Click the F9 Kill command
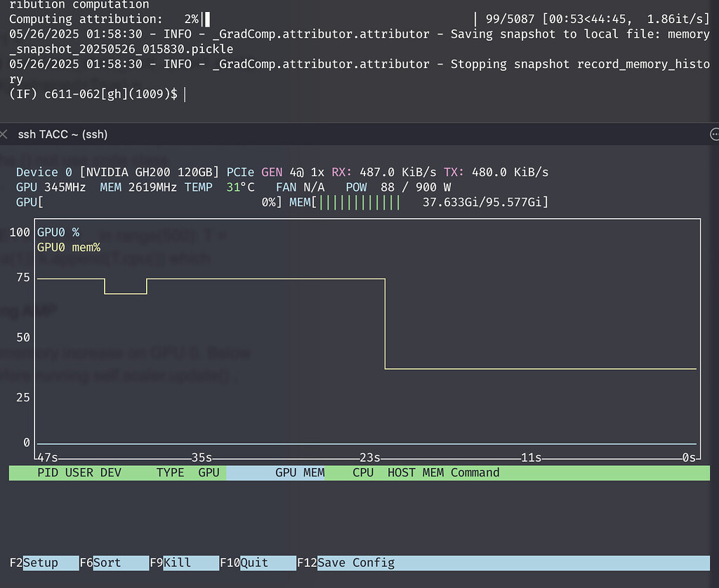 (177, 563)
